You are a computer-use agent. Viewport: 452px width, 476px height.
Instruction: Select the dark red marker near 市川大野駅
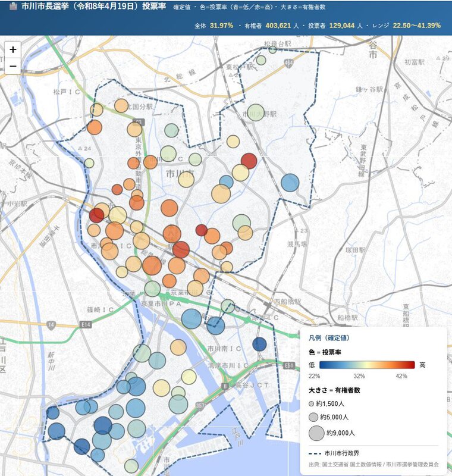click(x=249, y=161)
